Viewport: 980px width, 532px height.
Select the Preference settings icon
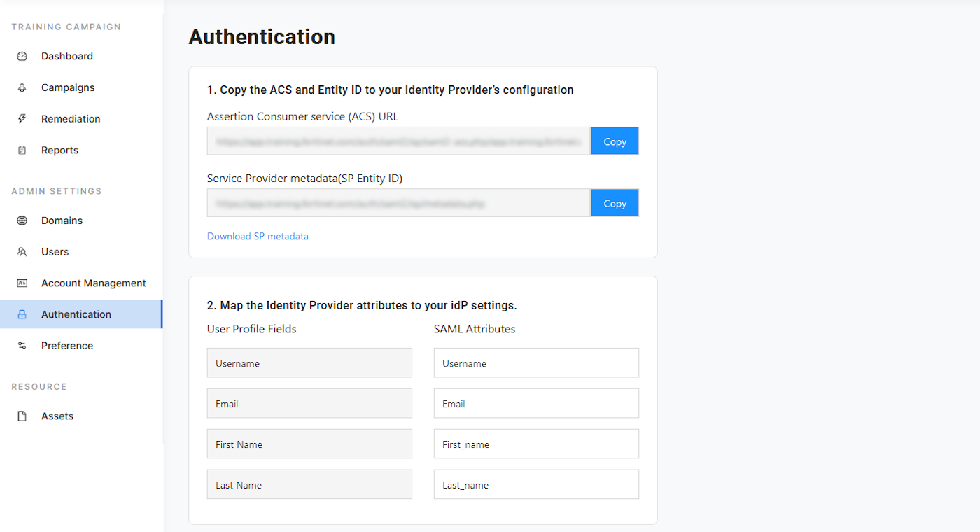[x=22, y=345]
